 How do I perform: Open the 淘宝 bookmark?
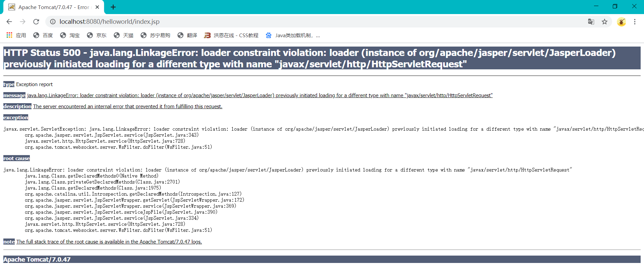[70, 35]
